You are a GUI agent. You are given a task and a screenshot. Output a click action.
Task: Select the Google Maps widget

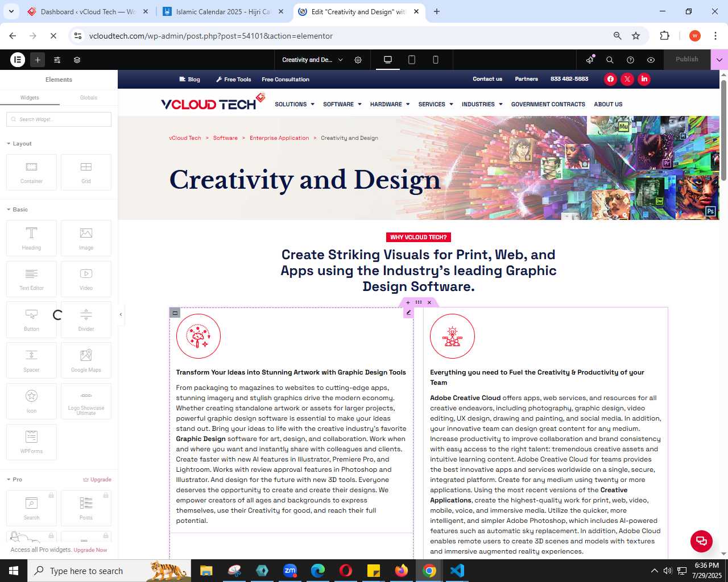pyautogui.click(x=86, y=360)
